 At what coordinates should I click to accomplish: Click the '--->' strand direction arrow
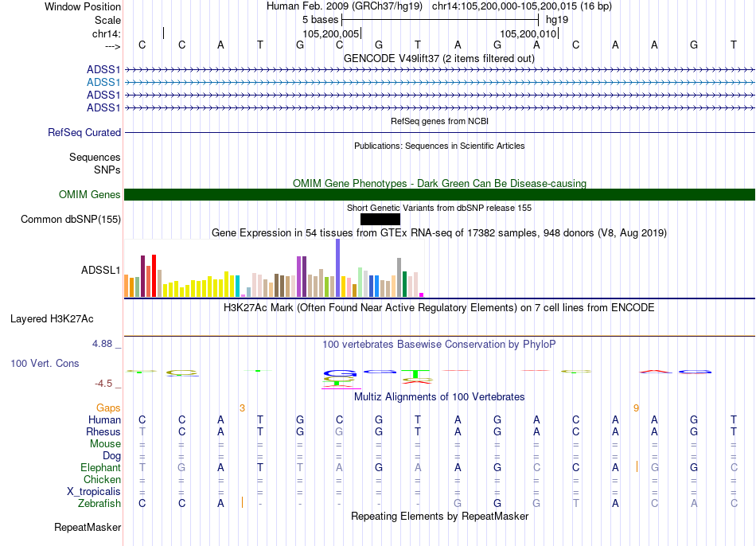113,46
